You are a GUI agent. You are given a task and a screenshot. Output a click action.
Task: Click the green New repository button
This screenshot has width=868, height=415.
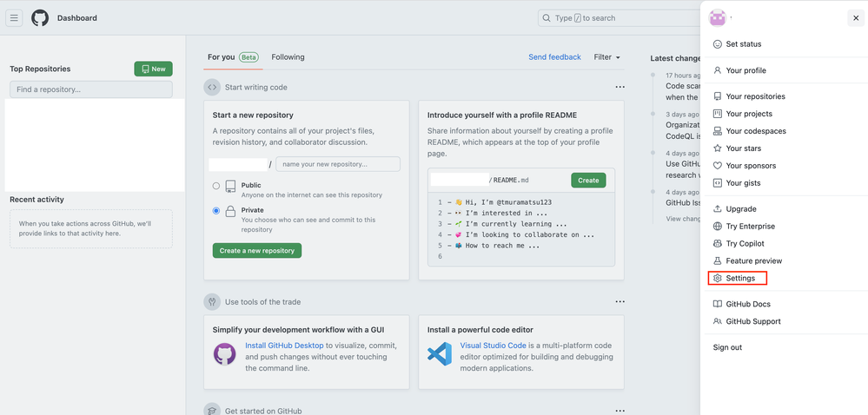153,69
